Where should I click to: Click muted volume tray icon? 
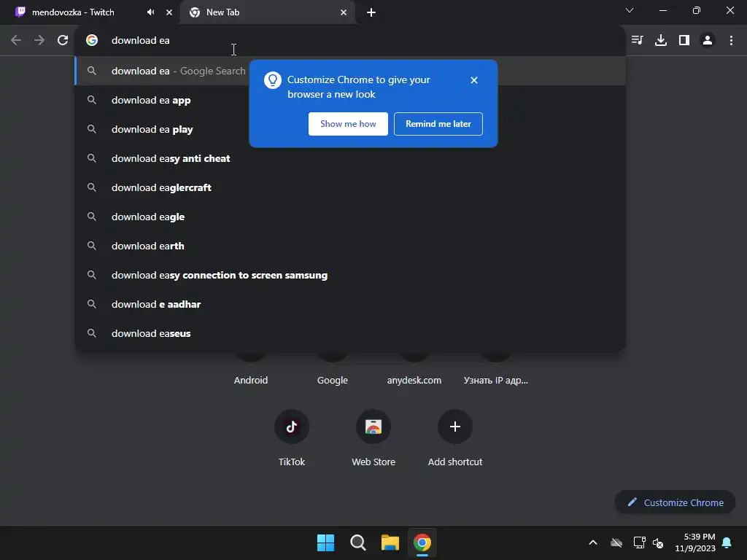pos(659,542)
